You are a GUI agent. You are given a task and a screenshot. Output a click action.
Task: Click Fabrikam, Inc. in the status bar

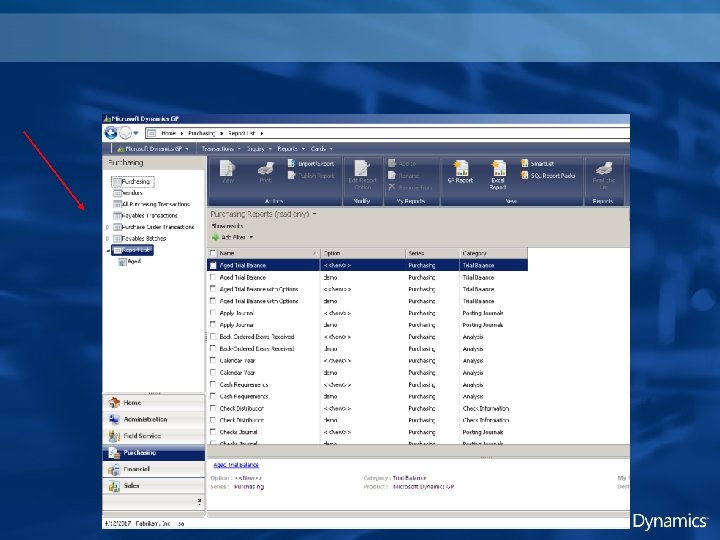tap(153, 523)
